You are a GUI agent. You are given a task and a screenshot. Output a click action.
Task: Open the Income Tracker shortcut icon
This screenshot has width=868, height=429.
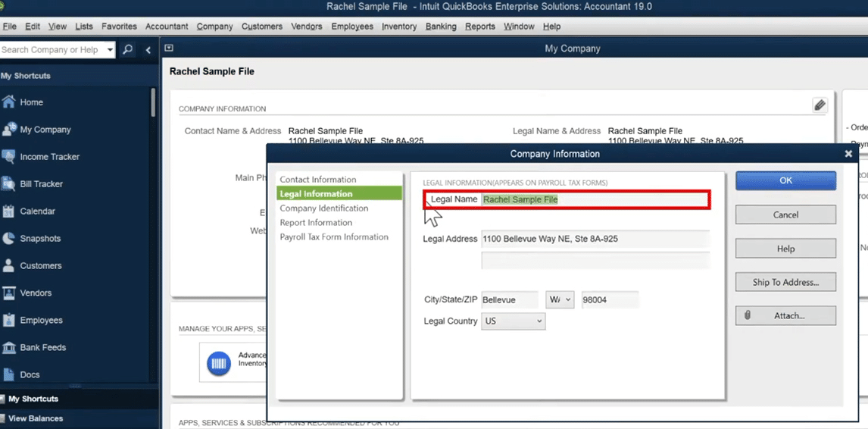tap(9, 157)
